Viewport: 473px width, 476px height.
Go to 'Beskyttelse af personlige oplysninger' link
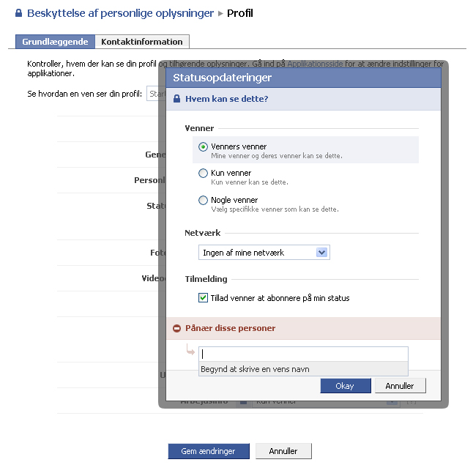pyautogui.click(x=120, y=13)
